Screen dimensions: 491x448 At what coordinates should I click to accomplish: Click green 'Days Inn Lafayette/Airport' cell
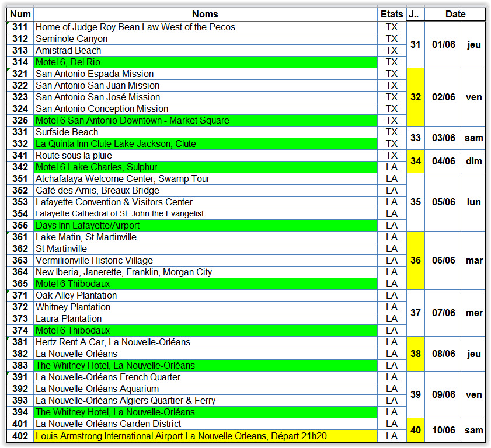pos(206,226)
